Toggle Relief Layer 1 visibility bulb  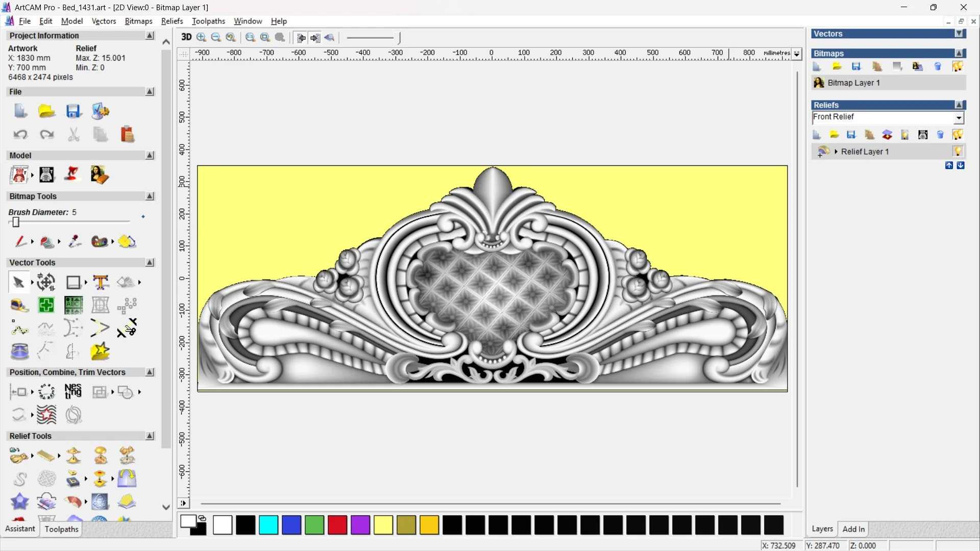click(x=958, y=152)
